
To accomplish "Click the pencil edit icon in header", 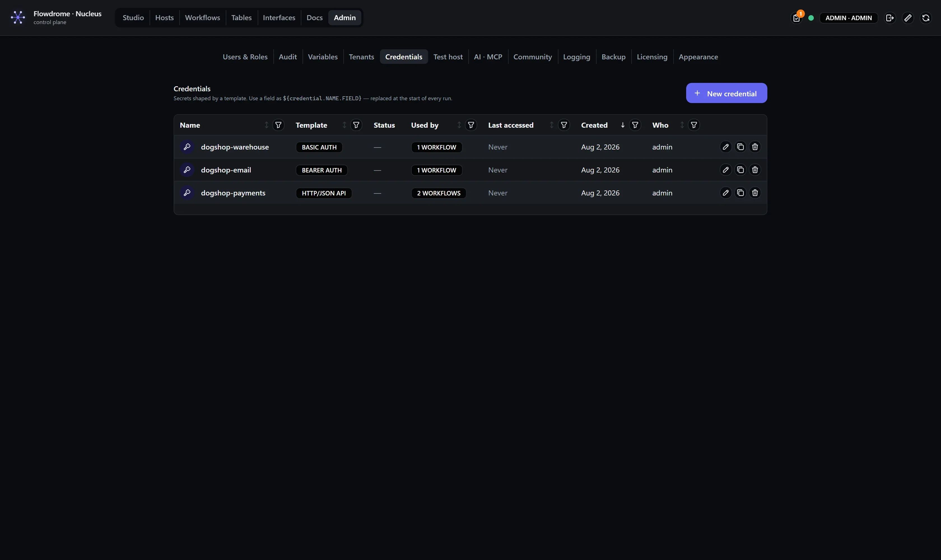I will 908,18.
